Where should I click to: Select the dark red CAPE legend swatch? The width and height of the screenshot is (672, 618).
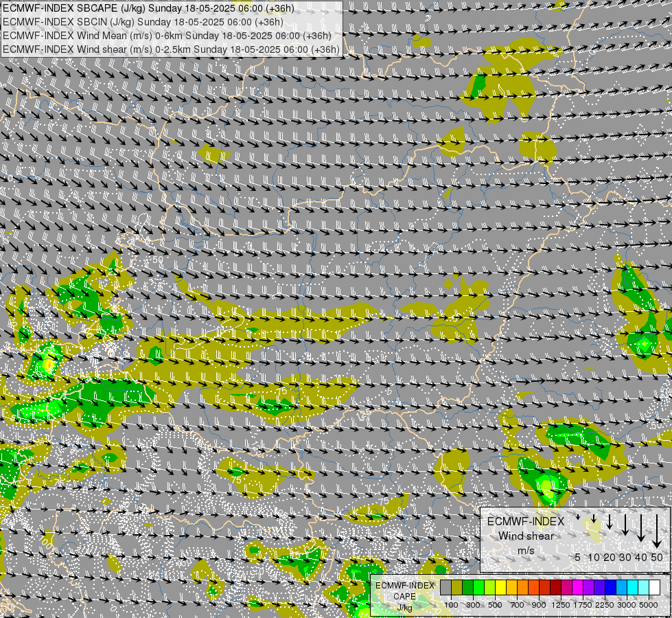[x=556, y=587]
